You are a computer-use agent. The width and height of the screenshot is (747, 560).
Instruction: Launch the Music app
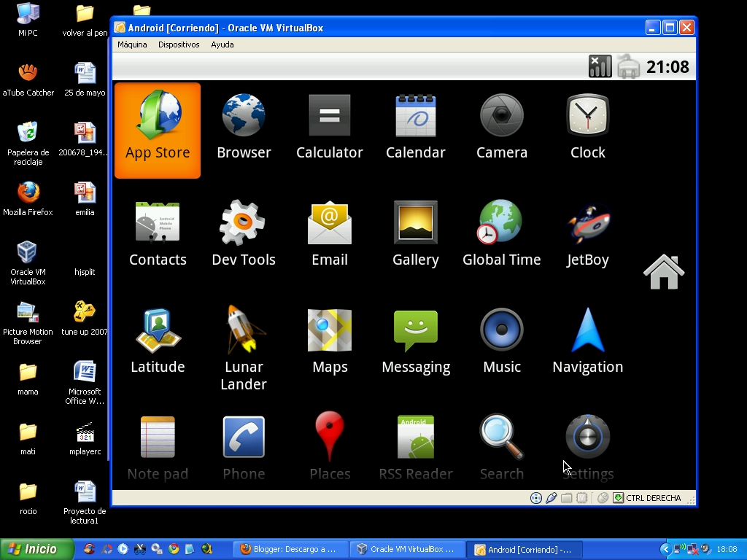tap(502, 341)
